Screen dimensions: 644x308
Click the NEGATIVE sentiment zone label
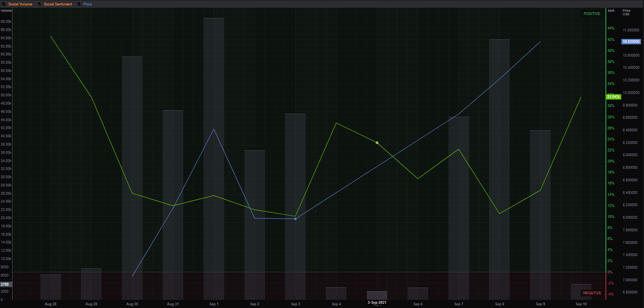tap(592, 293)
